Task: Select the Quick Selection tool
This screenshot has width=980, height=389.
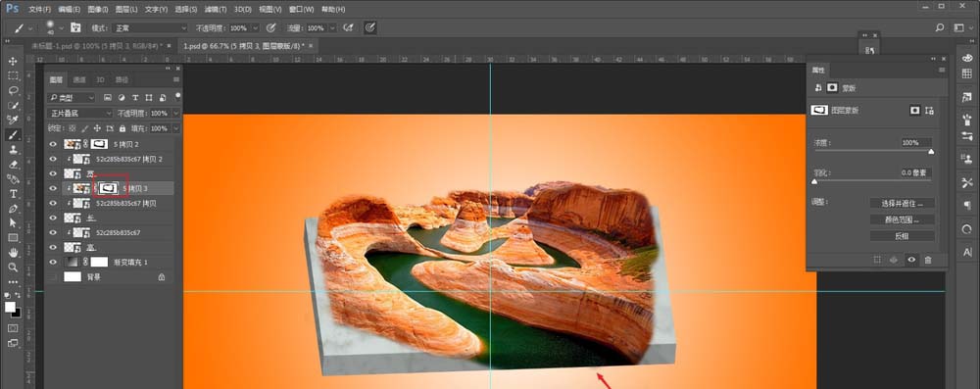Action: pos(13,105)
